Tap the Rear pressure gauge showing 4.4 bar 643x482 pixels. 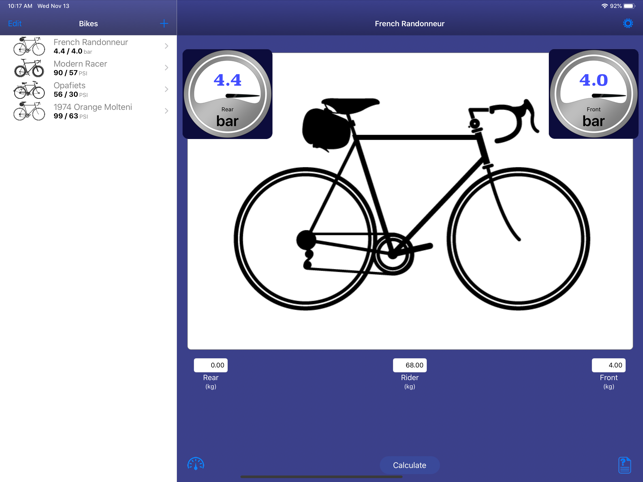pyautogui.click(x=227, y=94)
